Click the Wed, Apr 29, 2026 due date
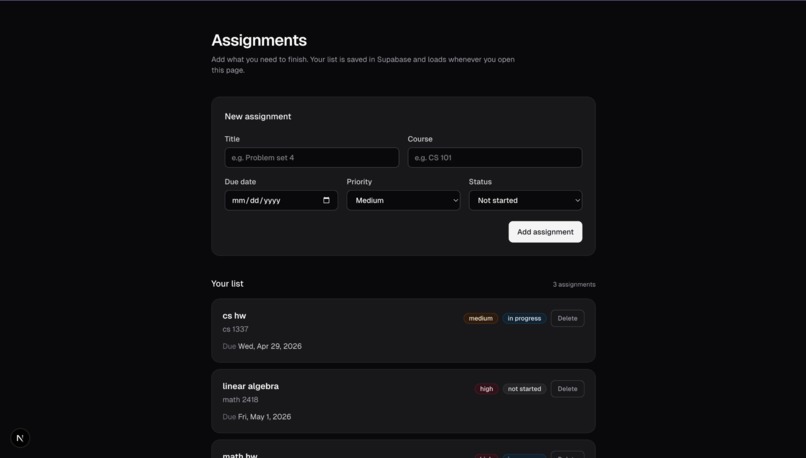Screen dimensions: 806x458 pyautogui.click(x=270, y=346)
